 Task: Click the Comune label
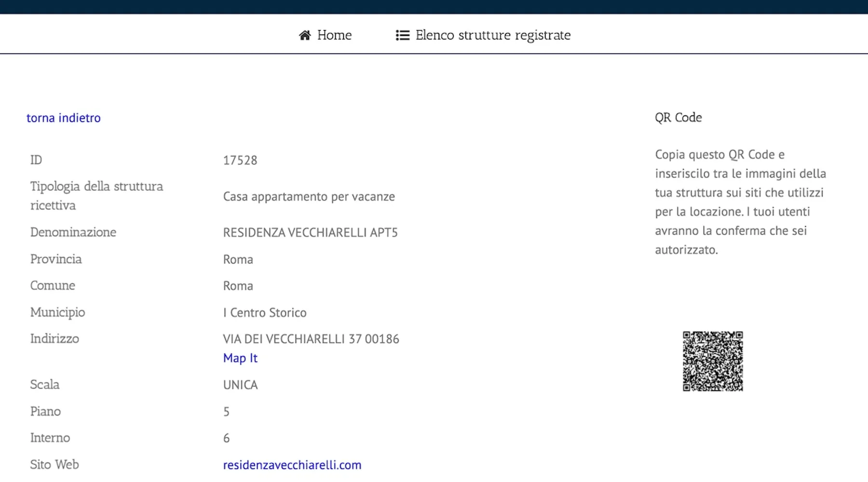point(53,285)
